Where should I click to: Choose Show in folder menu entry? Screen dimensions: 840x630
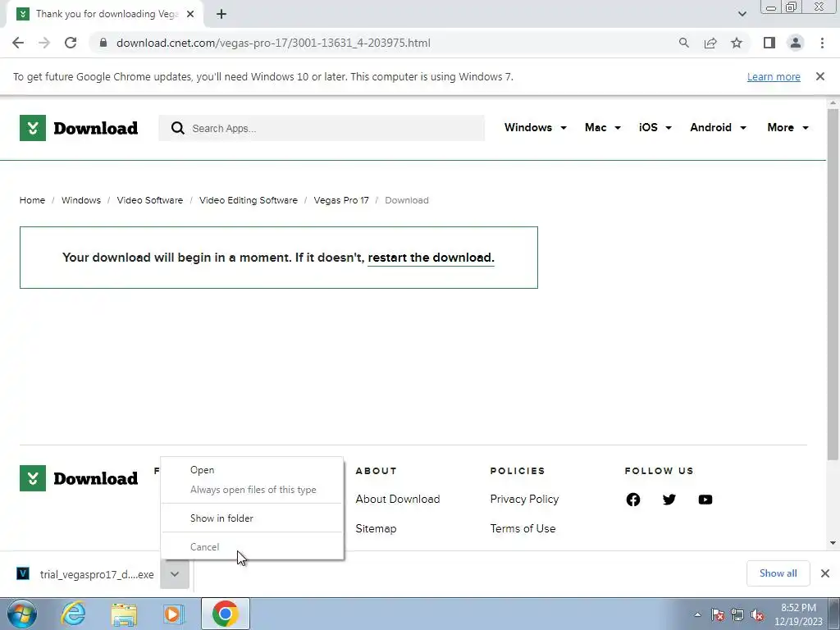tap(252, 518)
